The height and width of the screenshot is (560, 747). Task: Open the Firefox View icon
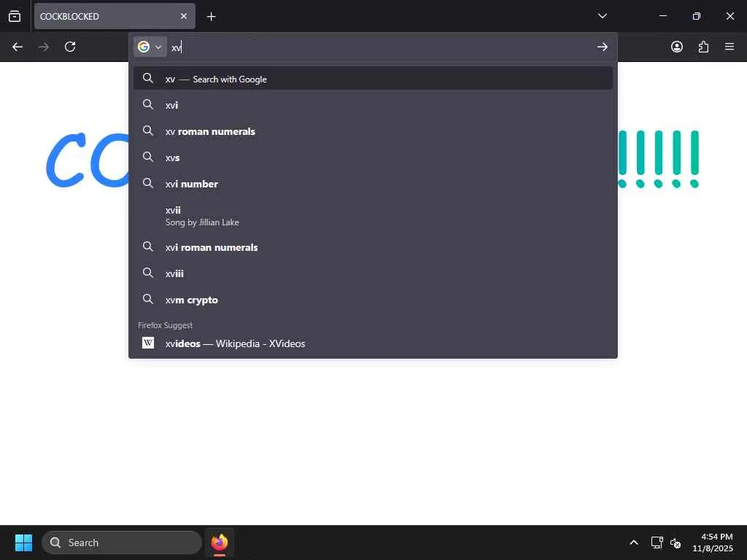pyautogui.click(x=15, y=16)
